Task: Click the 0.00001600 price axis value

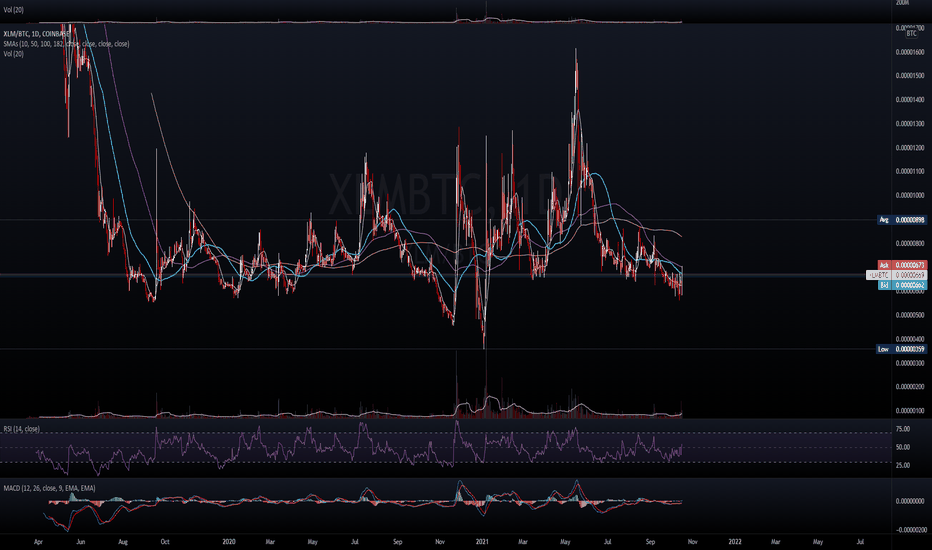Action: 910,52
